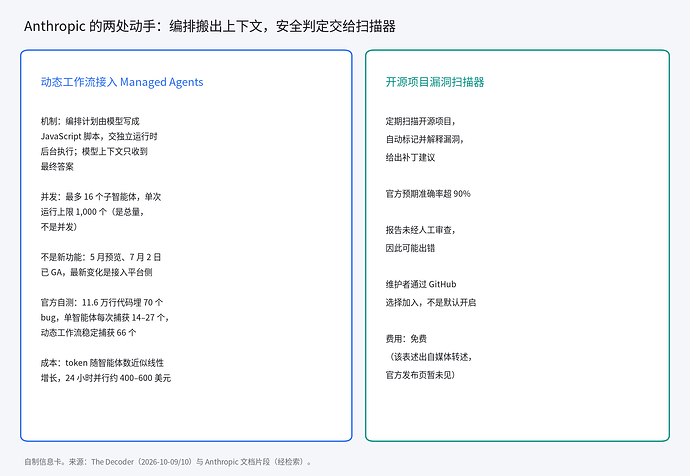Select the line "官方发布页暂未见）"
This screenshot has width=690, height=476.
point(420,375)
